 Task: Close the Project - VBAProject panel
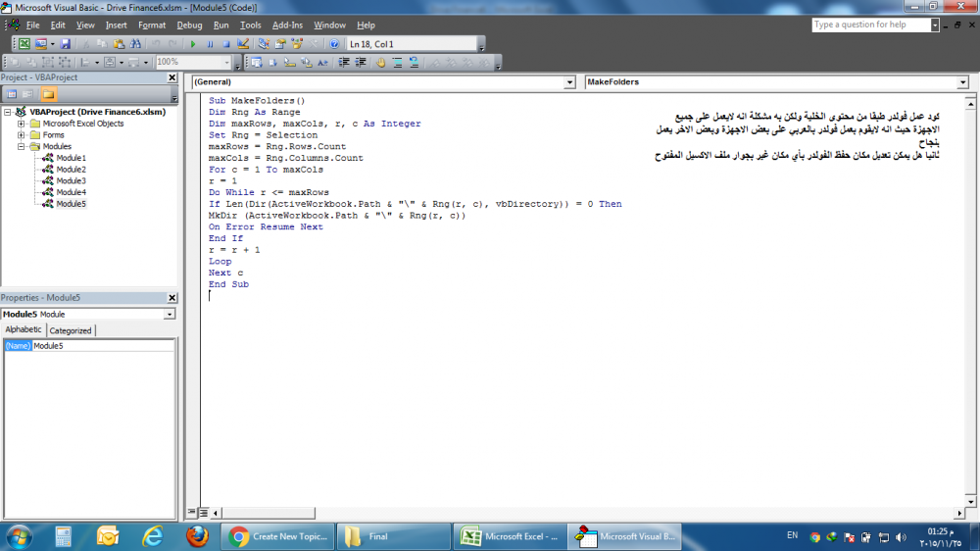tap(171, 77)
